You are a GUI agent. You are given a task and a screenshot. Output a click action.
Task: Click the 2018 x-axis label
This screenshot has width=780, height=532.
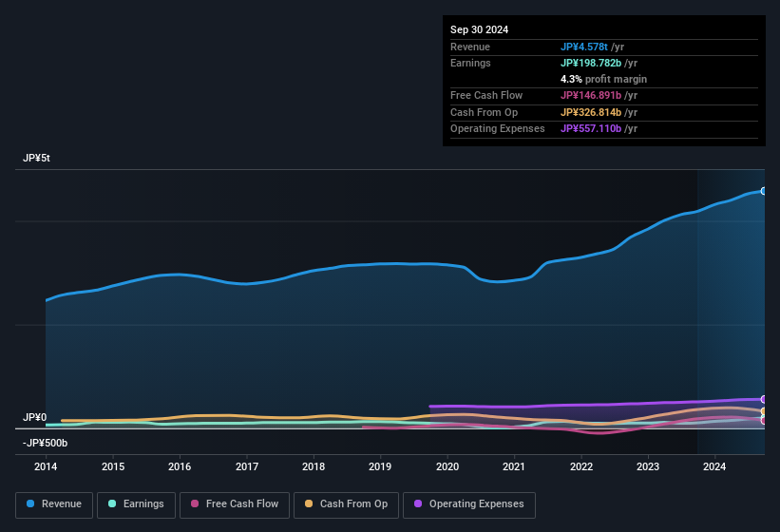[314, 466]
